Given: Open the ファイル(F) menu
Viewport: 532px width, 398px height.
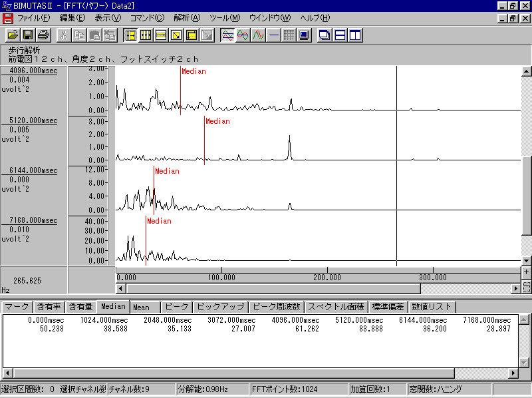Looking at the screenshot, I should click(x=33, y=18).
